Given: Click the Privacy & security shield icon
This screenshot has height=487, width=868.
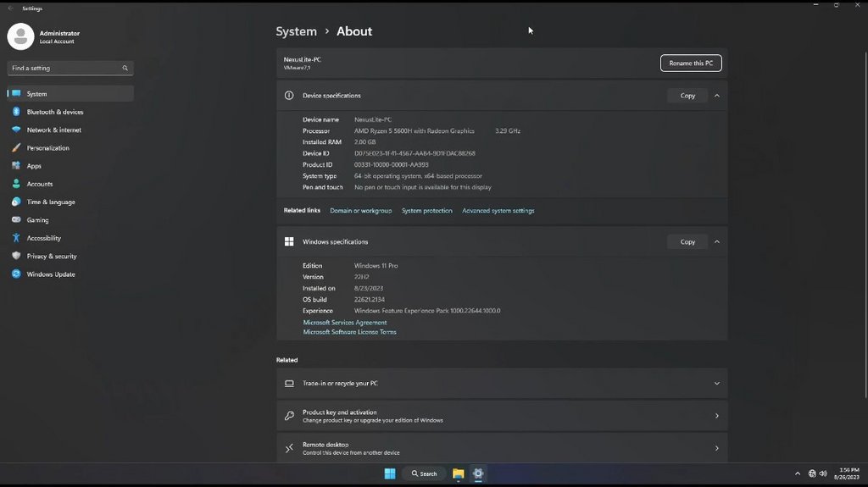Looking at the screenshot, I should pos(16,256).
